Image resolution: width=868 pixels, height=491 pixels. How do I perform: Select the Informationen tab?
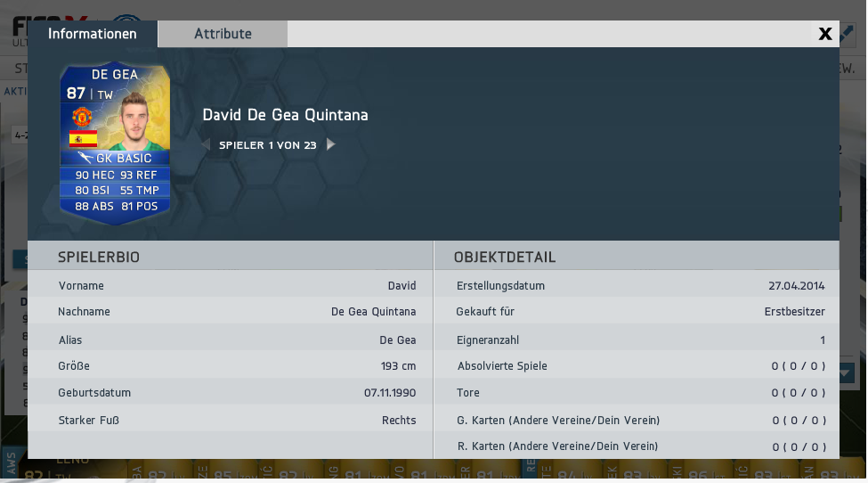pos(93,34)
